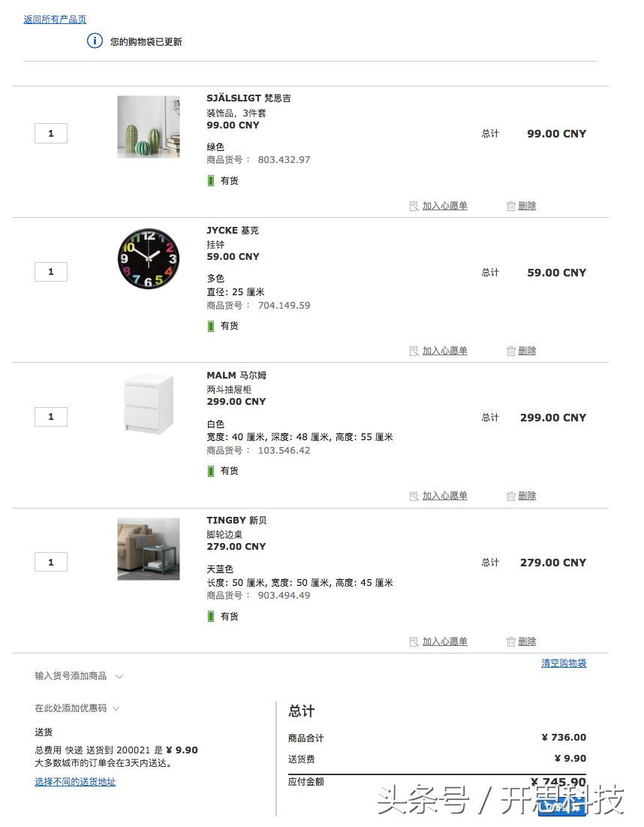Click the info icon beside 您的购物袋已更新

[94, 41]
